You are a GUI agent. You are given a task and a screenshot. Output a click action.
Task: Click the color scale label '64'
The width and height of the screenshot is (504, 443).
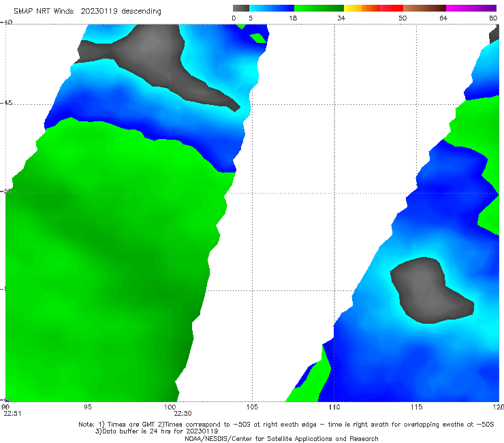443,18
